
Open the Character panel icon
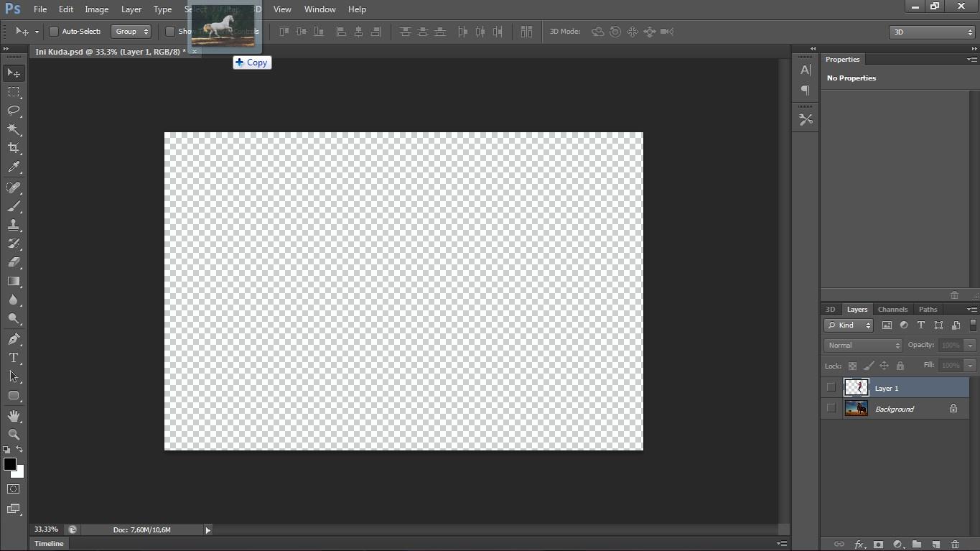pyautogui.click(x=806, y=70)
